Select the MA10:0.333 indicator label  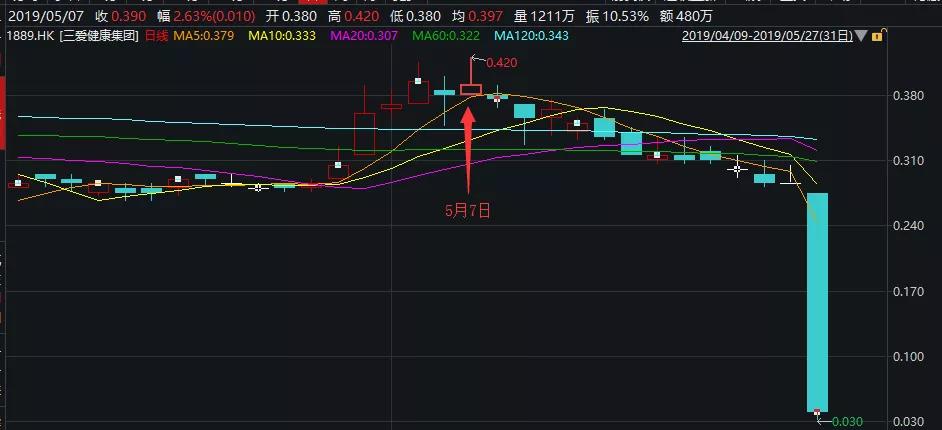[x=282, y=36]
